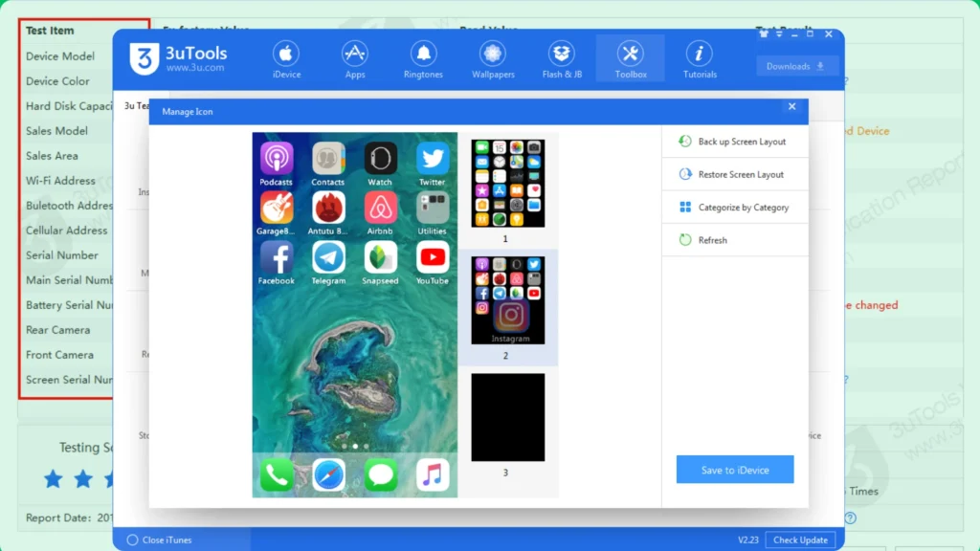
Task: Select the Music icon in dock
Action: point(432,474)
